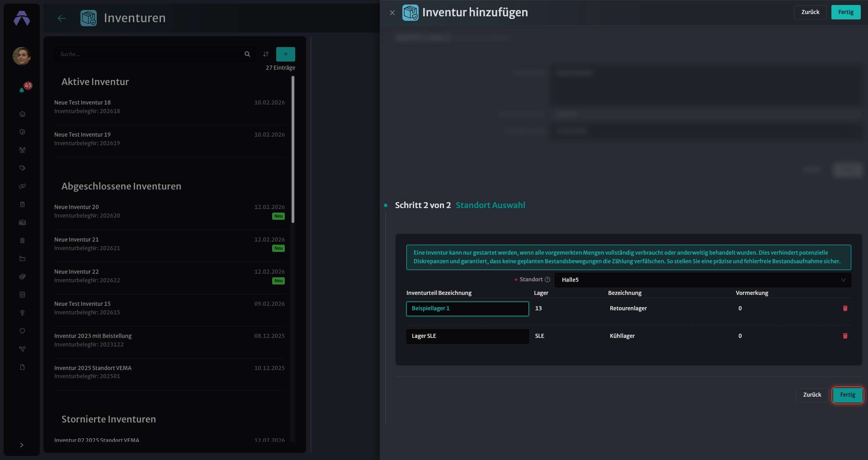This screenshot has height=460, width=868.
Task: Close the Inventur hinzufügen panel
Action: pos(392,13)
